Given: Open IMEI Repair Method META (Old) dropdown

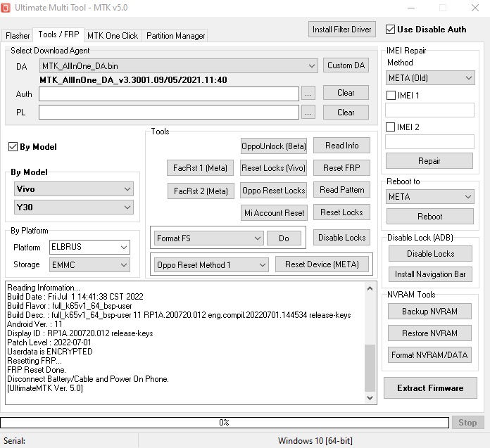Looking at the screenshot, I should pyautogui.click(x=430, y=78).
